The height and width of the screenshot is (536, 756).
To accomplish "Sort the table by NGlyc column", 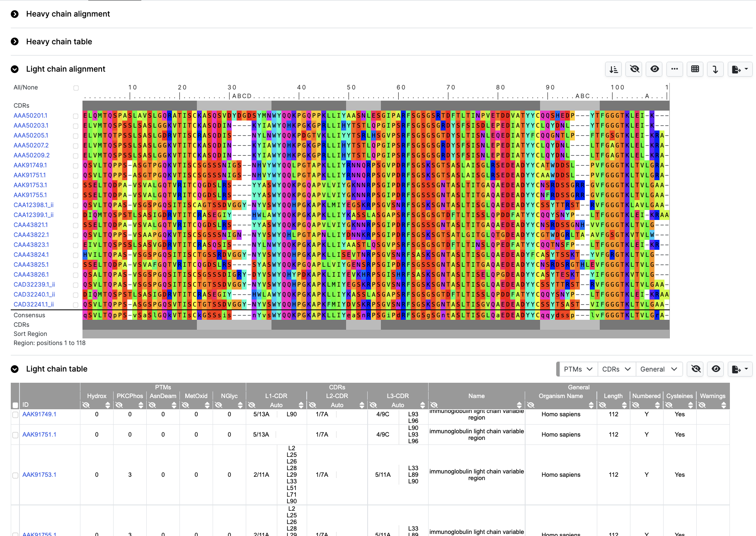I will point(240,405).
